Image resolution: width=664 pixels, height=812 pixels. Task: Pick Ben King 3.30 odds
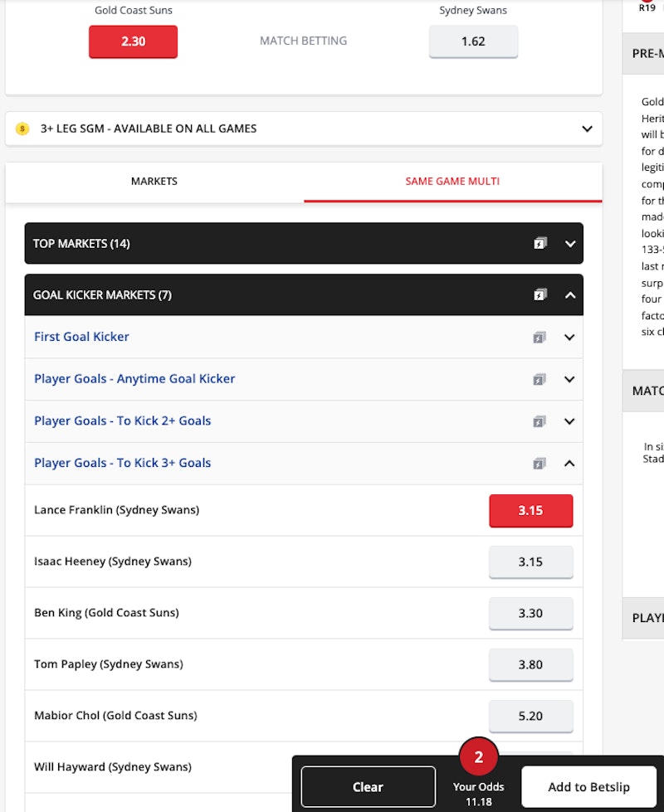click(530, 614)
